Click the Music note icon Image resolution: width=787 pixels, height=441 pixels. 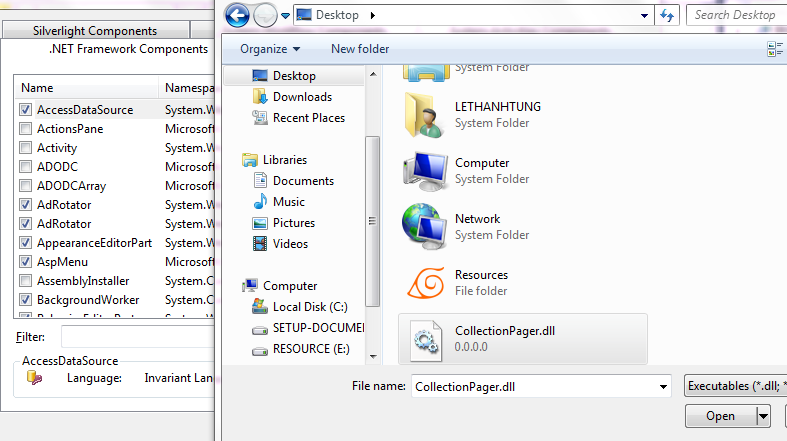tap(260, 201)
